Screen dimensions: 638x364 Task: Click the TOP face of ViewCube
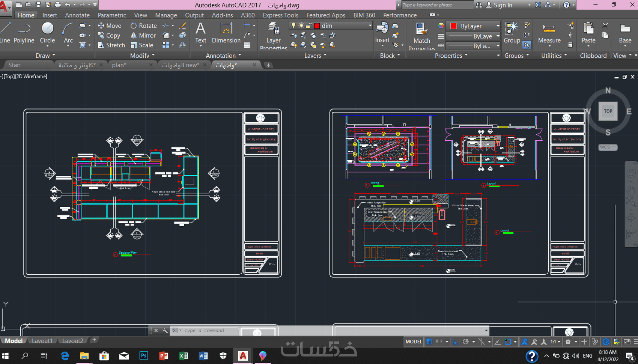click(x=608, y=111)
